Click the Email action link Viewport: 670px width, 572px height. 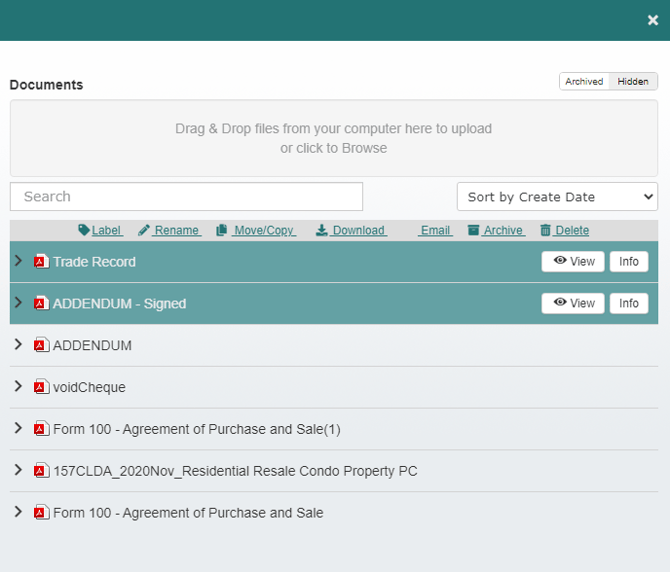click(435, 230)
